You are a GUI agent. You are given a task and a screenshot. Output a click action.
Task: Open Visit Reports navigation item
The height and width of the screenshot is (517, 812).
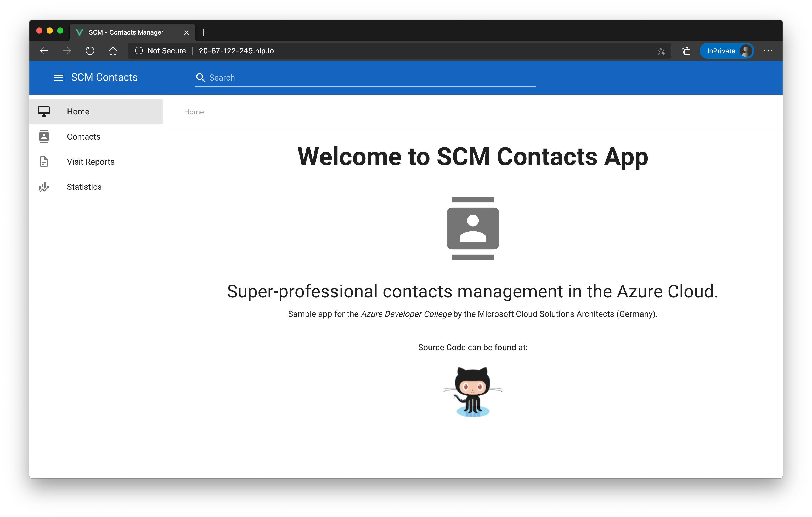tap(91, 162)
